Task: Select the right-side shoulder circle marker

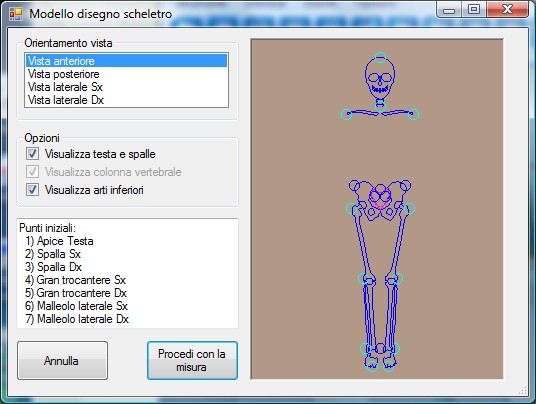Action: click(413, 114)
